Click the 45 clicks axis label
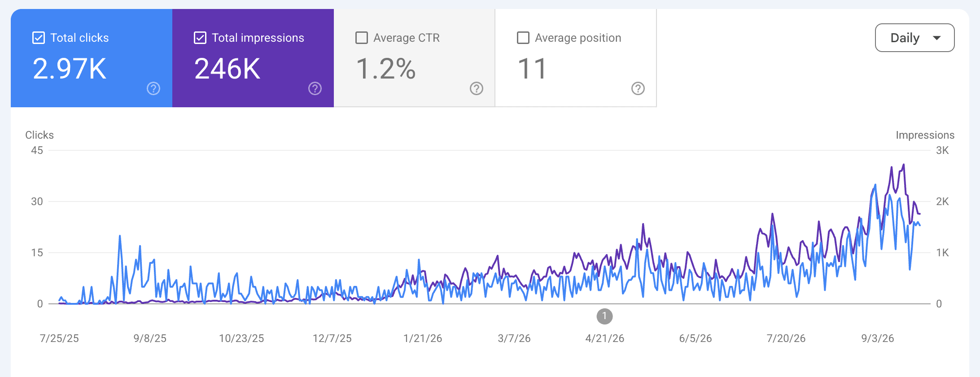This screenshot has height=377, width=980. coord(37,150)
